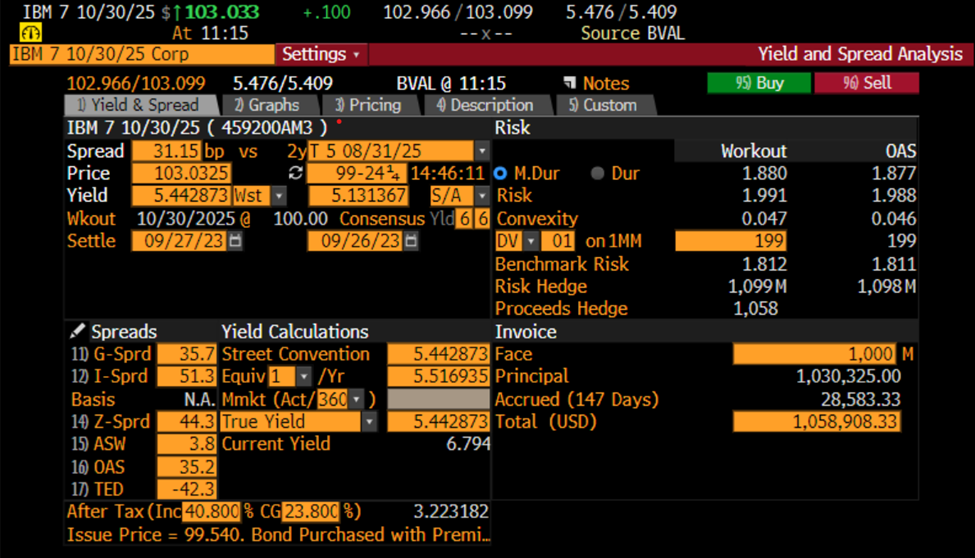Screen dimensions: 975x558
Task: Open the Mmkt Act/360 dropdown
Action: pos(356,399)
